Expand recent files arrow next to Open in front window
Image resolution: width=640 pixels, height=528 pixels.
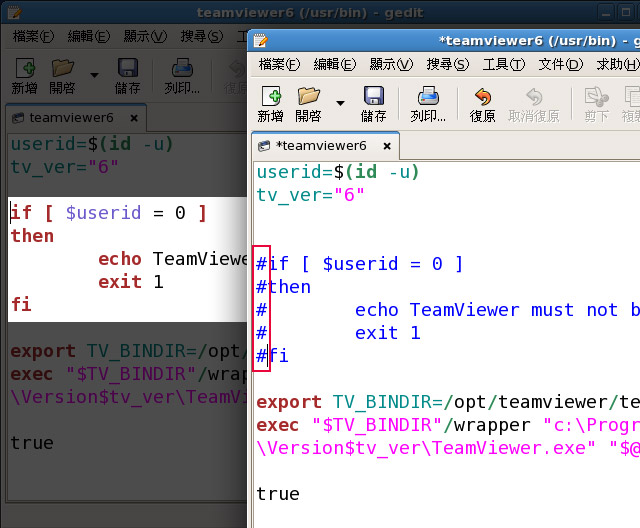click(340, 103)
